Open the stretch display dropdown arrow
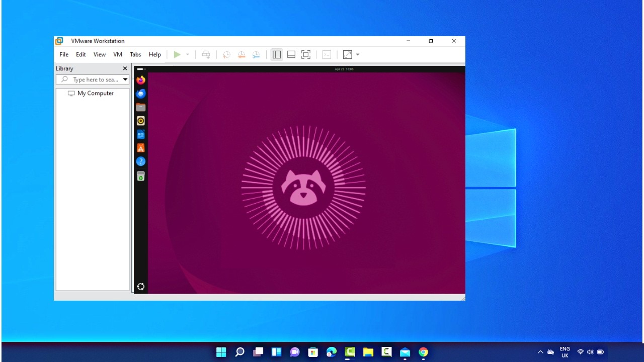Screen dimensions: 644x362 point(358,54)
